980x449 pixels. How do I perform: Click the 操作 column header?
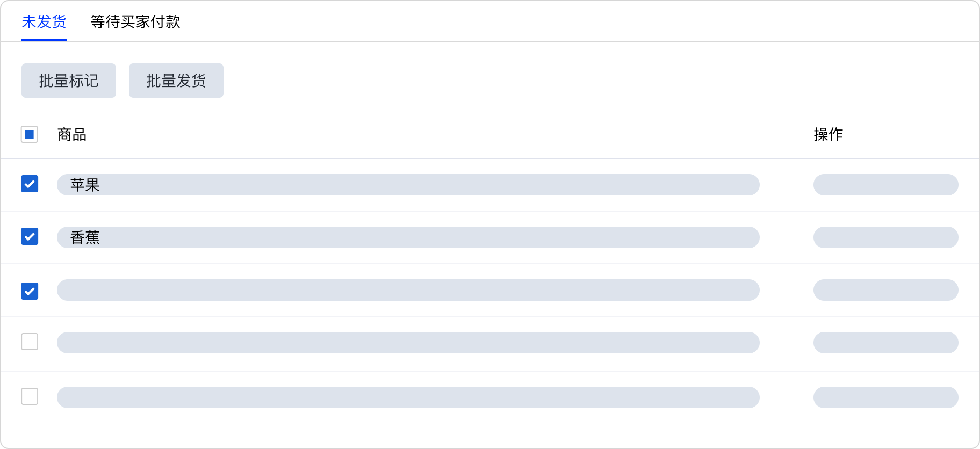828,134
